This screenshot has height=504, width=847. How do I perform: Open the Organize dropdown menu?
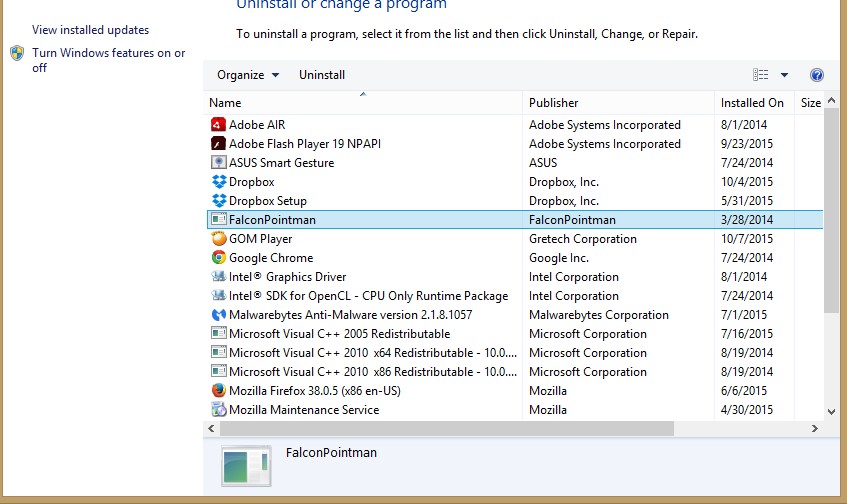tap(248, 75)
